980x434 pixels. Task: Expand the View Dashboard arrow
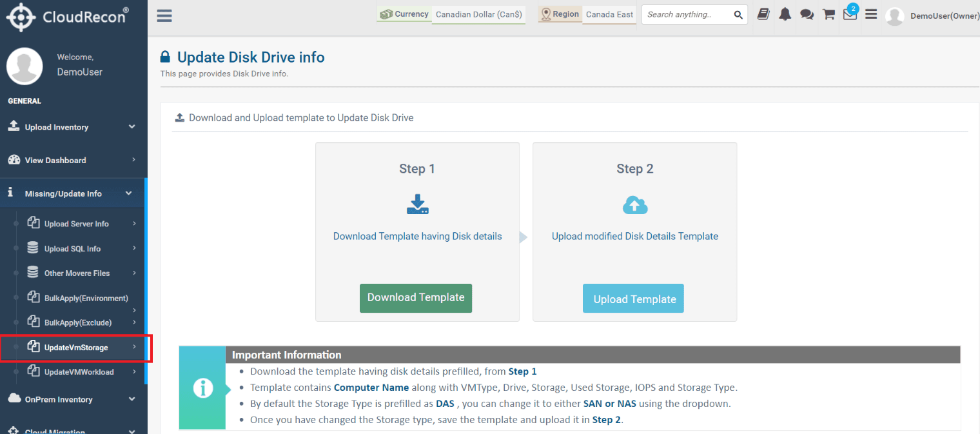(x=133, y=160)
